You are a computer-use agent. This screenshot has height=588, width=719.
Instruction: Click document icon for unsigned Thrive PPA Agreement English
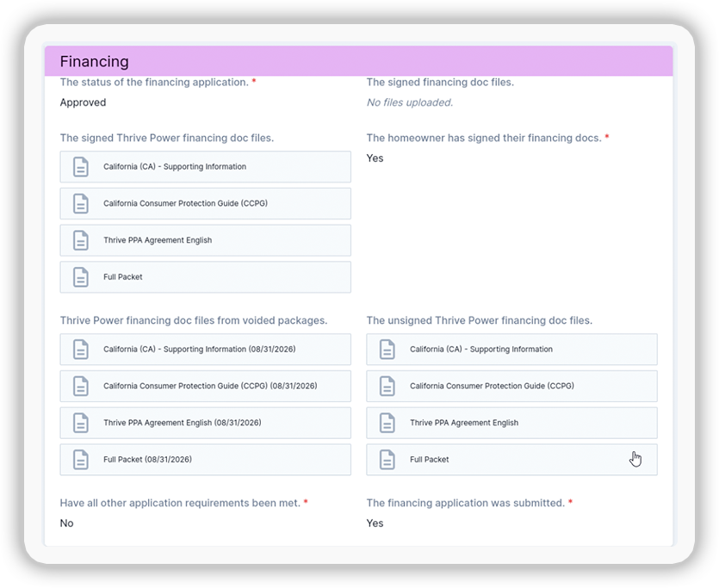387,423
